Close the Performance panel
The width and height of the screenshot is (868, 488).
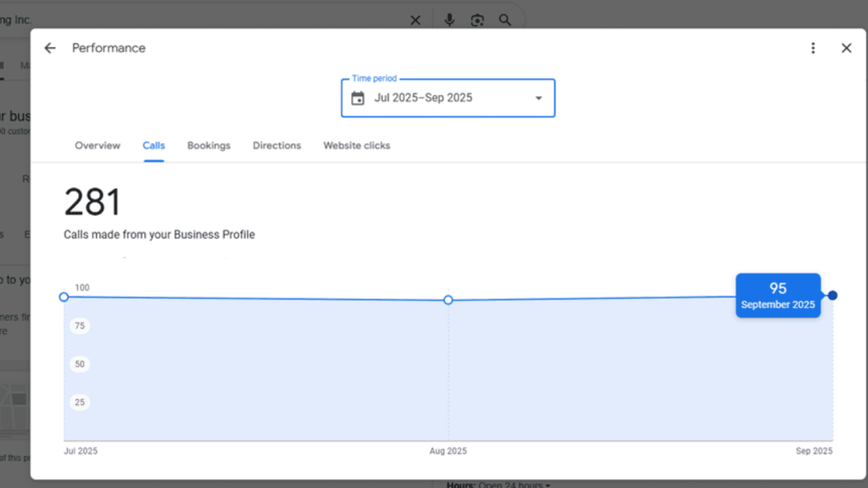(846, 47)
